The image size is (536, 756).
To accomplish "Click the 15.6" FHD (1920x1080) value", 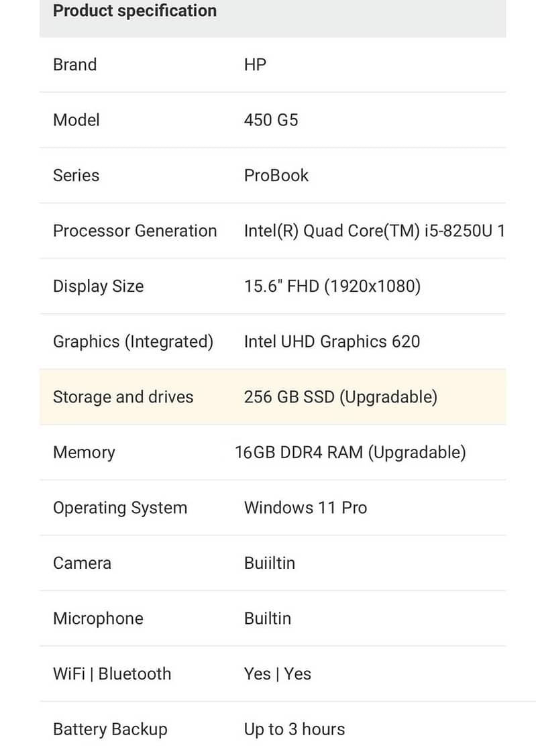I will tap(332, 286).
